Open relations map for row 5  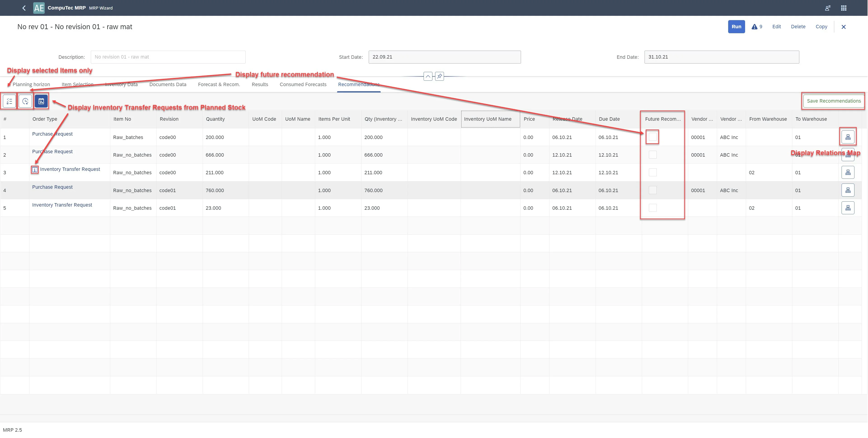click(x=848, y=208)
